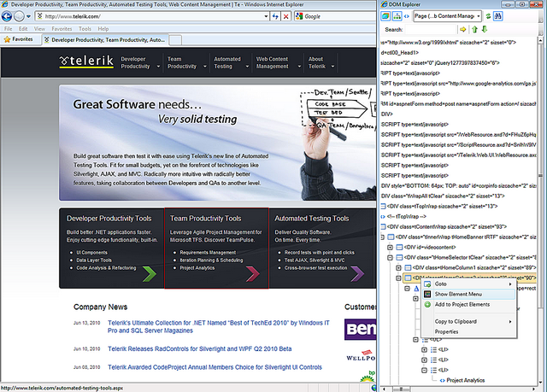Open the IE Favorites menu bar item
The height and width of the screenshot is (392, 547).
62,29
